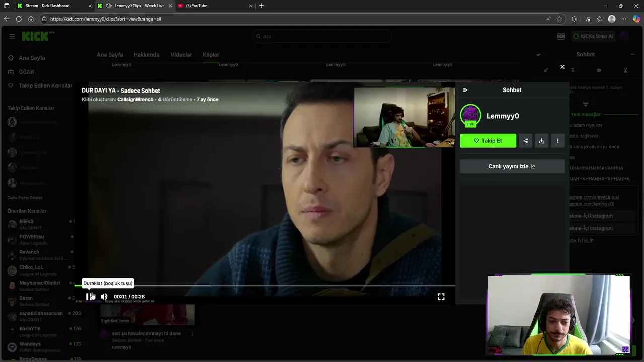The width and height of the screenshot is (644, 362).
Task: Open Revanch recommended channel
Action: point(40,255)
